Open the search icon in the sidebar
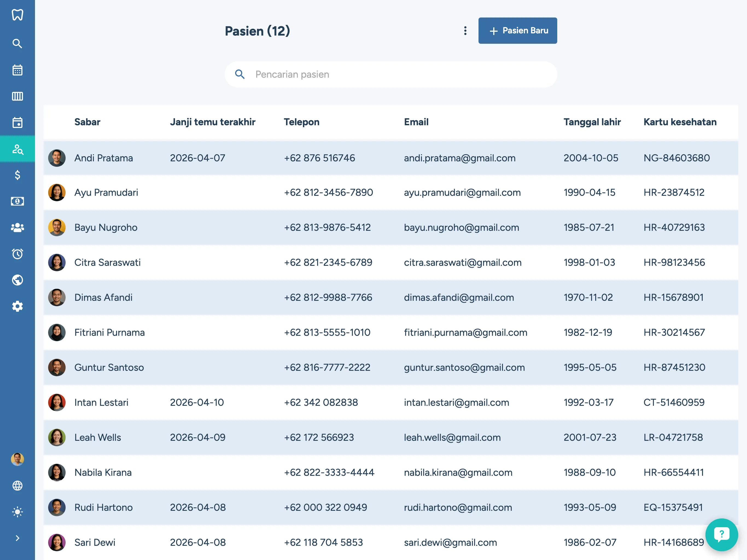747x560 pixels. [17, 43]
